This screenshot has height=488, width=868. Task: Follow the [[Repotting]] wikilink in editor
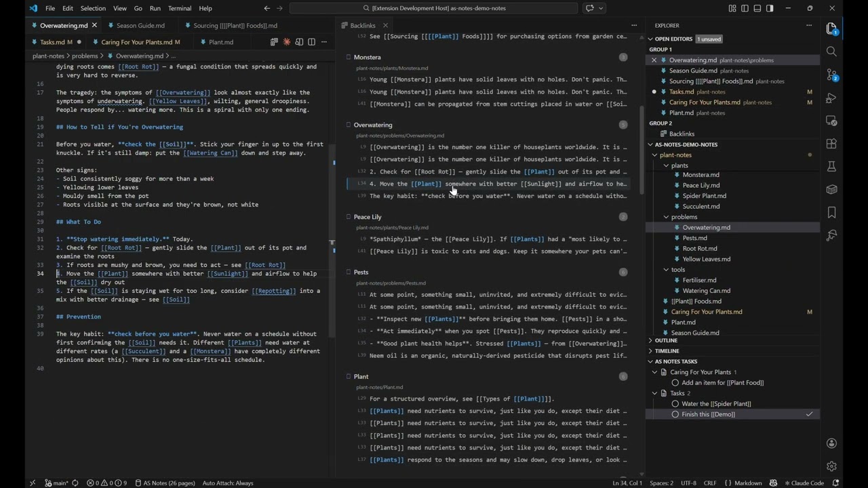(x=273, y=291)
